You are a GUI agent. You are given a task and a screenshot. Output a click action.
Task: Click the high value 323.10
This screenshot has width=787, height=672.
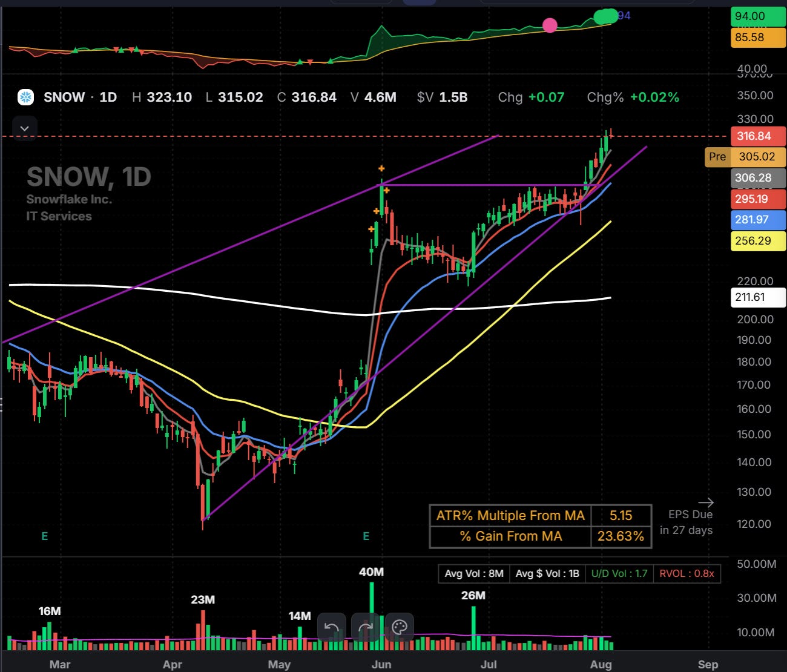[x=169, y=97]
